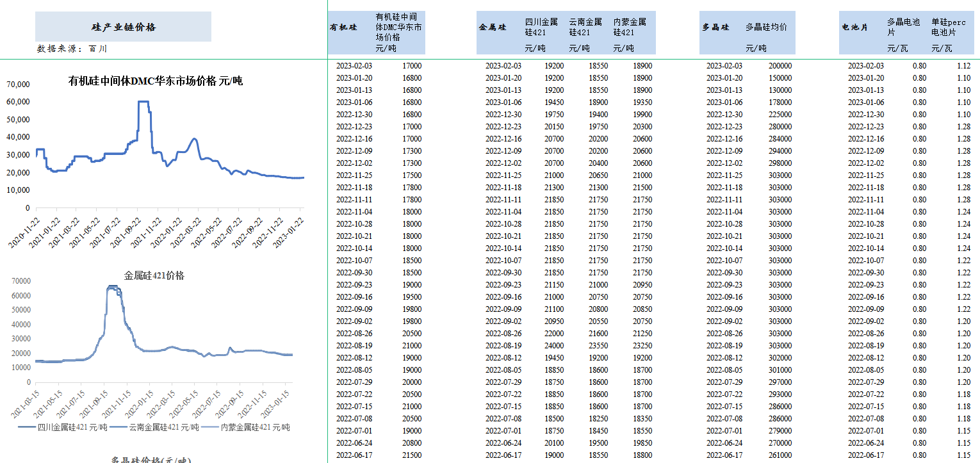Select the 金属硅 header cell
This screenshot has height=463, width=980.
pos(494,29)
